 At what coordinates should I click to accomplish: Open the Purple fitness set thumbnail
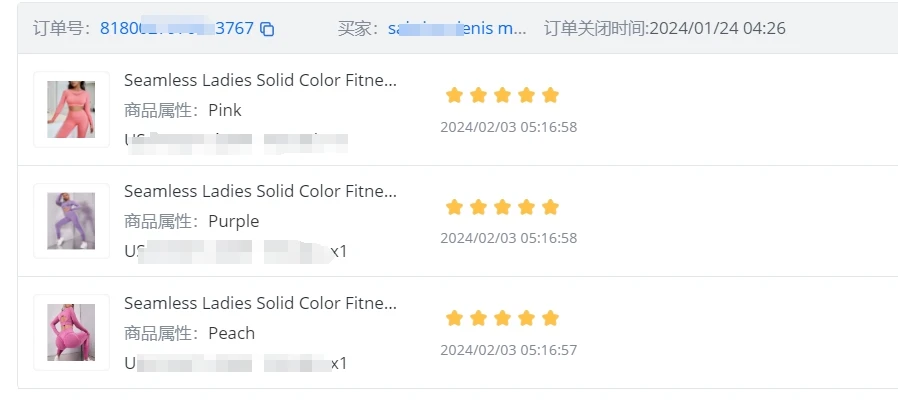71,221
